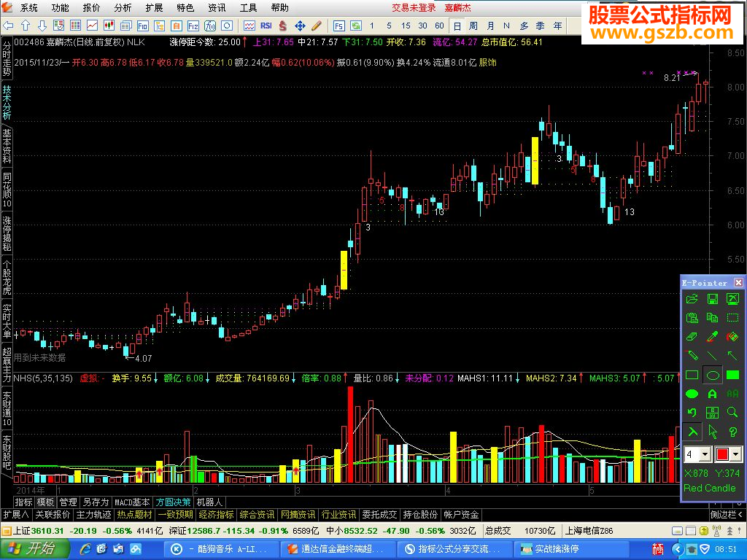747x560 pixels.
Task: Click the '管理' button
Action: [68, 502]
